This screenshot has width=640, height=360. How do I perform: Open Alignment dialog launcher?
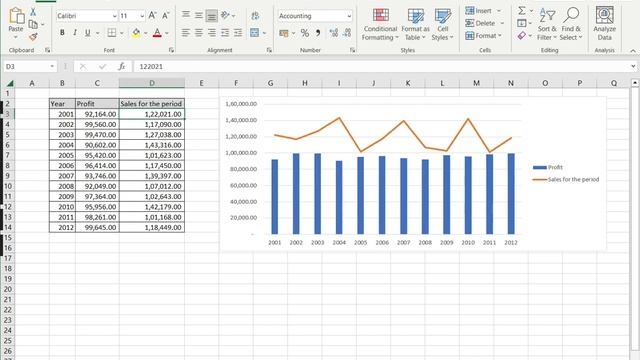point(269,50)
